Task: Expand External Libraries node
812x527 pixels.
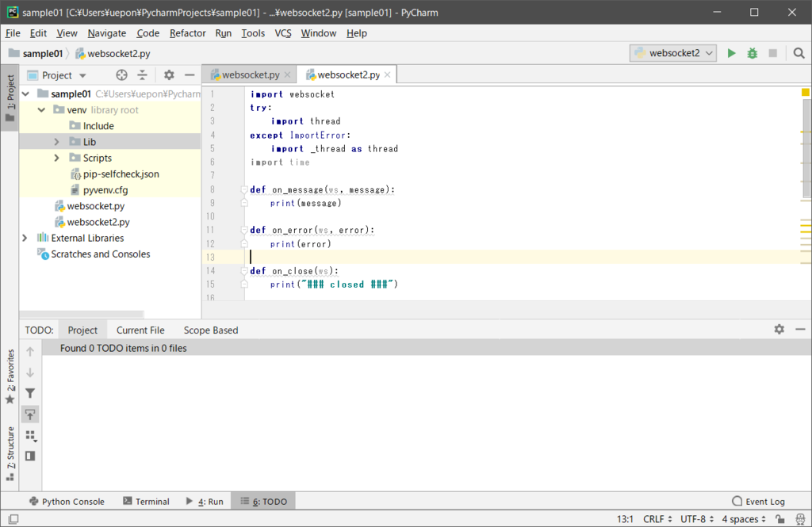Action: click(25, 238)
